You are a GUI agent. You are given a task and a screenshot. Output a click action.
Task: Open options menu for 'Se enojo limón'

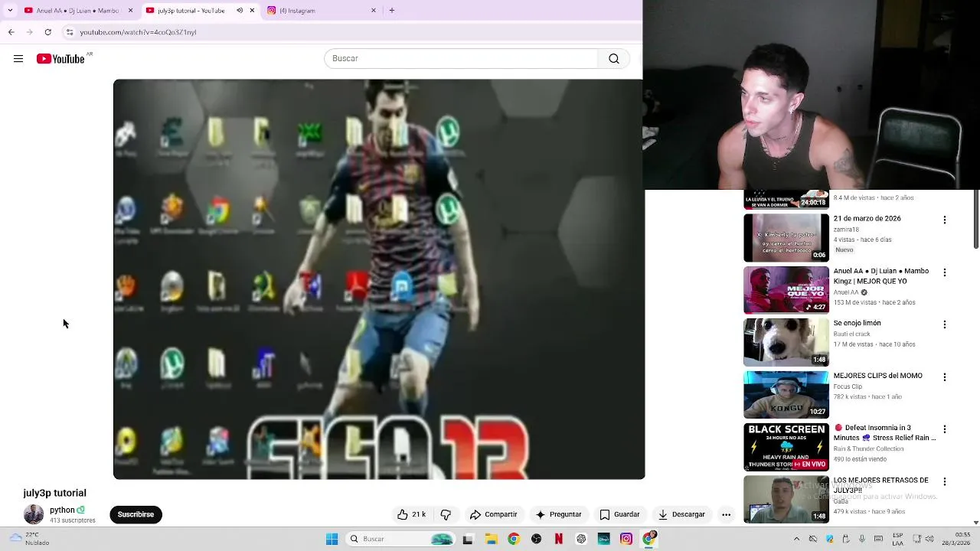[944, 324]
